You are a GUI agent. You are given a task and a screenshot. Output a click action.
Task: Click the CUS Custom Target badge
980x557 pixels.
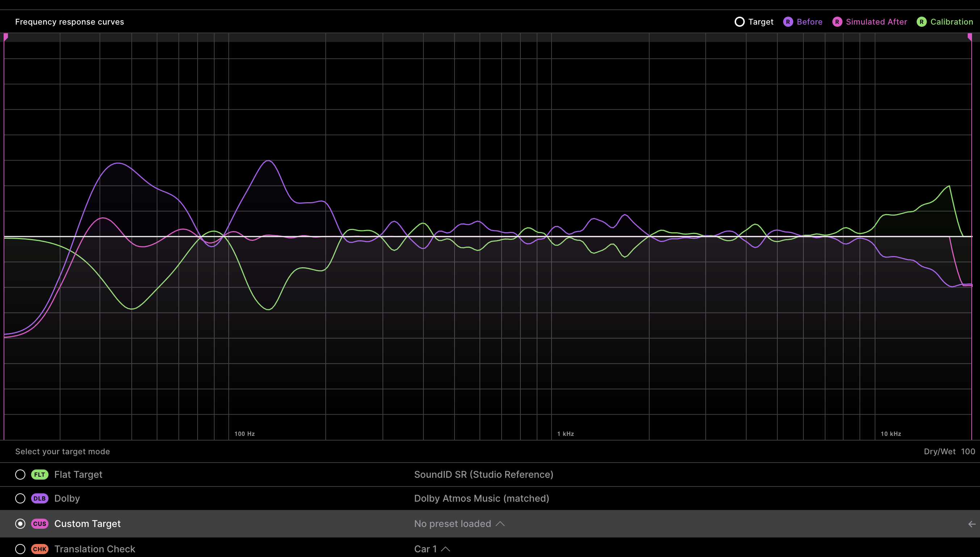pyautogui.click(x=39, y=524)
